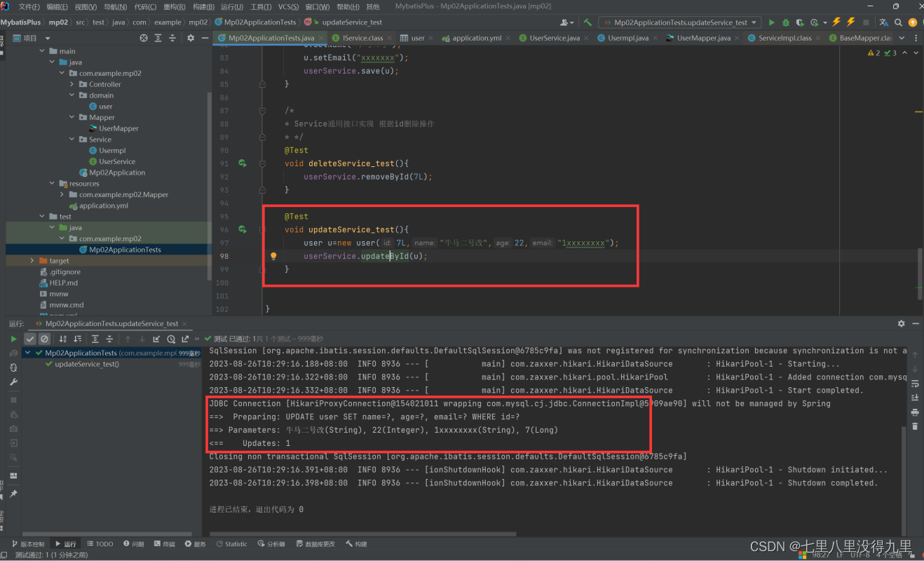
Task: Rerun tests with the run panel green arrow
Action: [x=13, y=339]
